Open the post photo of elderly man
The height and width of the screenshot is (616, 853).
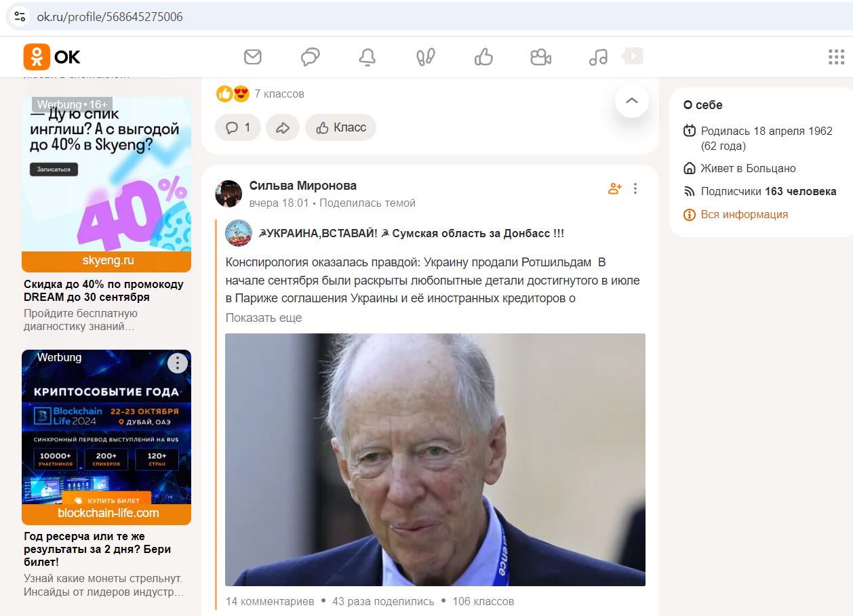(x=435, y=459)
